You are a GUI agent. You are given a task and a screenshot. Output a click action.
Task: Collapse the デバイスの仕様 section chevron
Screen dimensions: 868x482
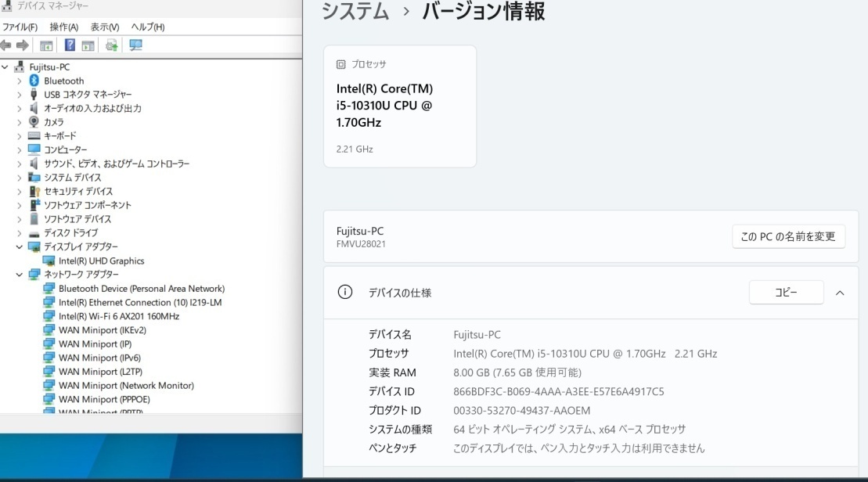point(840,293)
